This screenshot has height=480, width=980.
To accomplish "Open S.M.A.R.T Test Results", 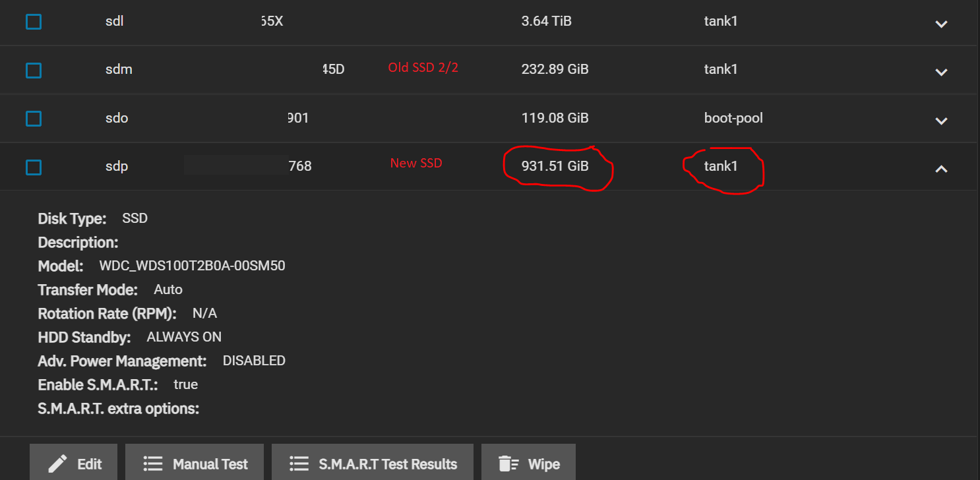I will coord(373,464).
